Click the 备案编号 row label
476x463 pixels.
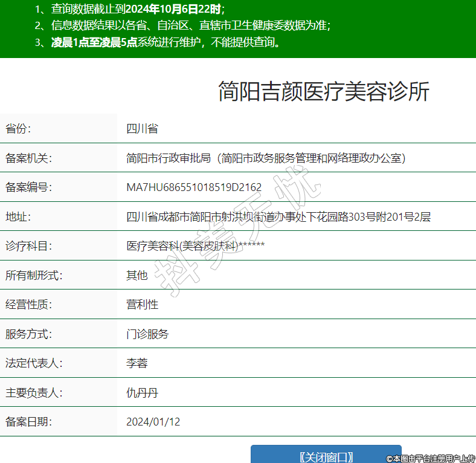pos(28,187)
